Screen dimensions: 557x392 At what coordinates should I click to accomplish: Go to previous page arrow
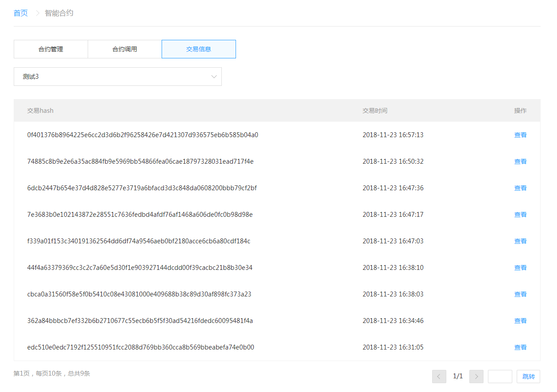click(439, 377)
